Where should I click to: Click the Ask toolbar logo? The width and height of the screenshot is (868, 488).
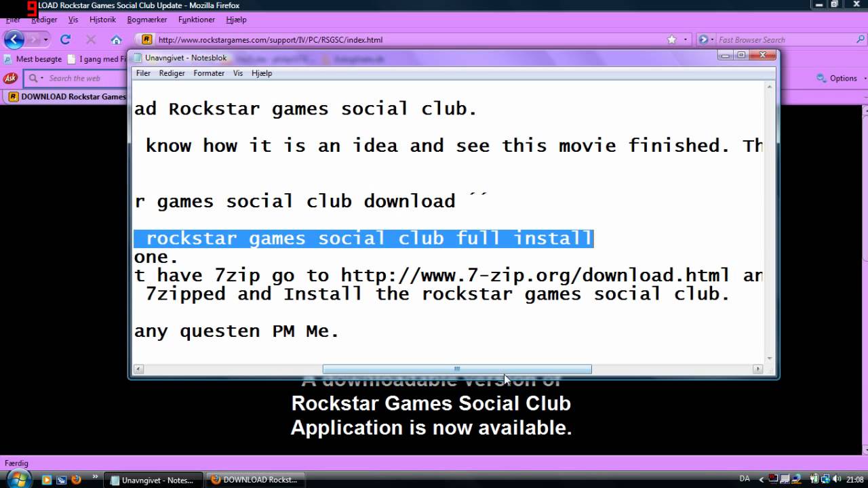pos(10,78)
